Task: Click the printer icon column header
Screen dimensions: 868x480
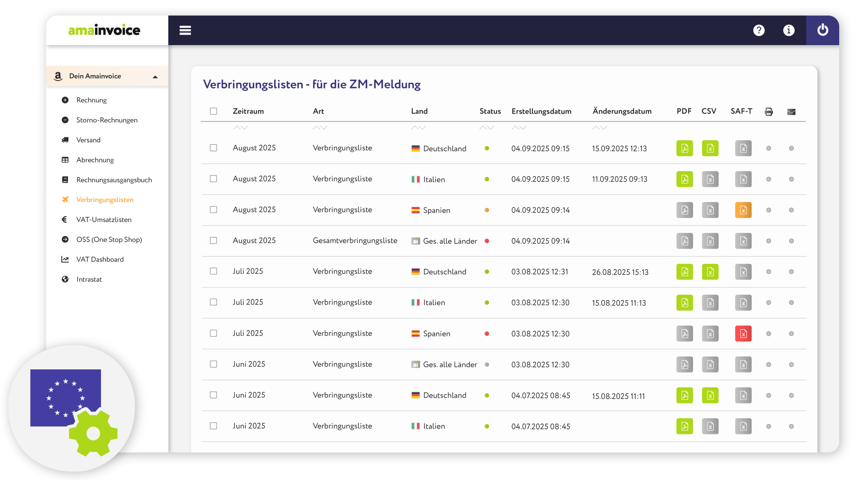Action: [769, 111]
